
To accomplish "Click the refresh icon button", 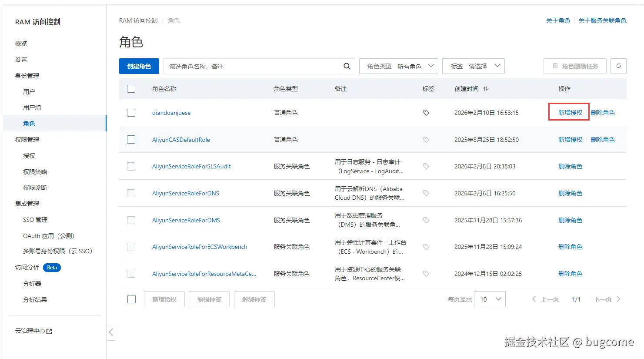I will click(618, 66).
